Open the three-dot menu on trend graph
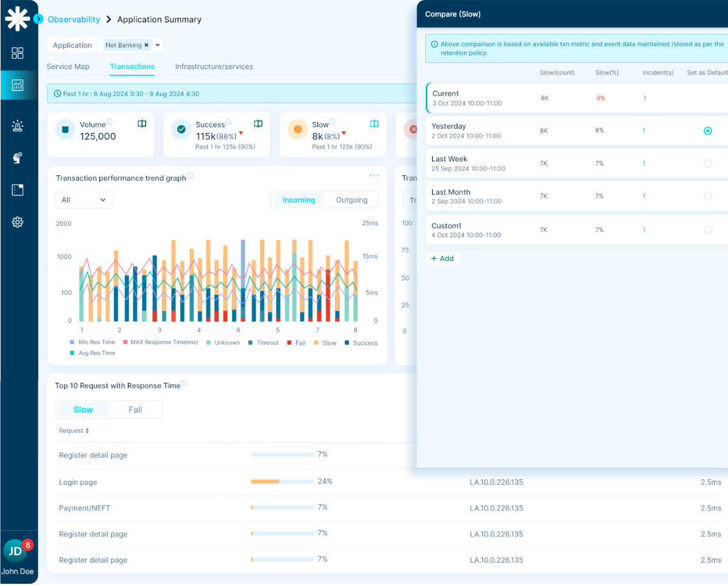 coord(374,176)
